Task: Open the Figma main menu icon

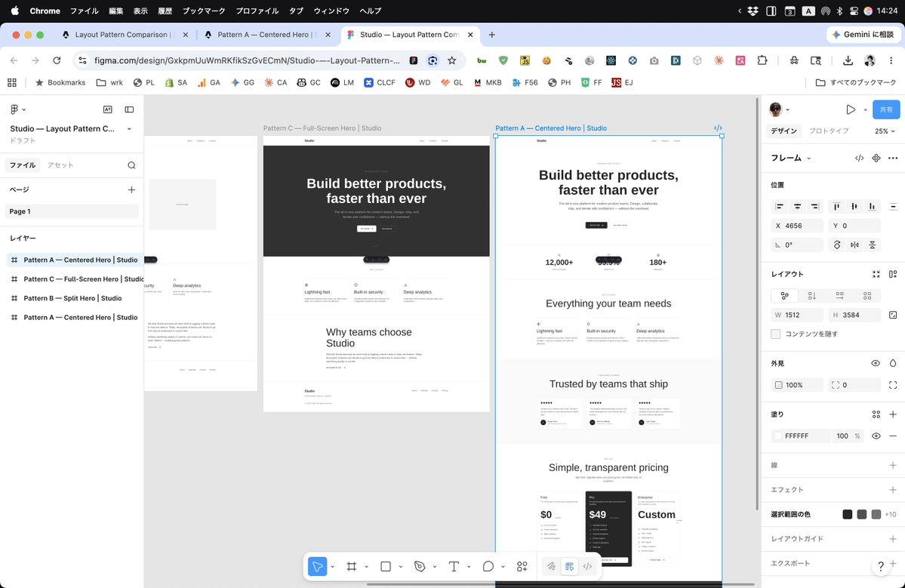Action: click(14, 109)
